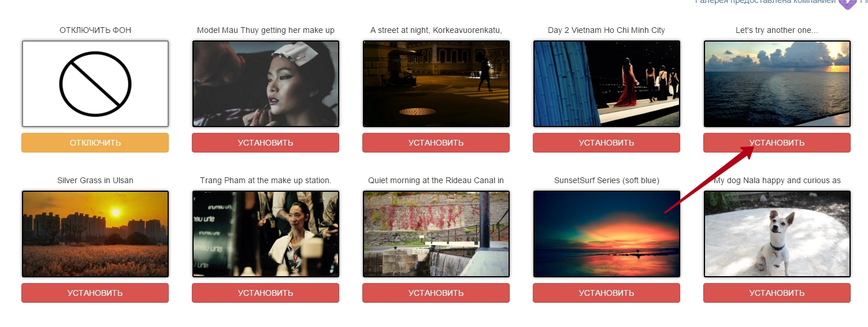
Task: Open the Model Mau Thuy makeup thumbnail
Action: pyautogui.click(x=266, y=84)
